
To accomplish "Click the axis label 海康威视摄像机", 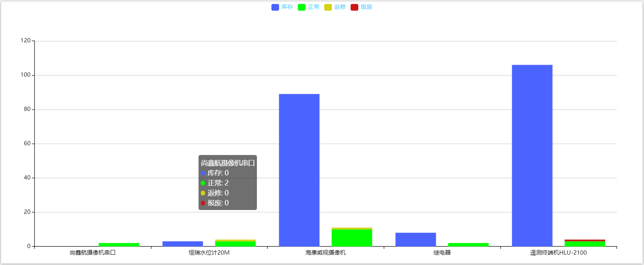I will pyautogui.click(x=326, y=253).
